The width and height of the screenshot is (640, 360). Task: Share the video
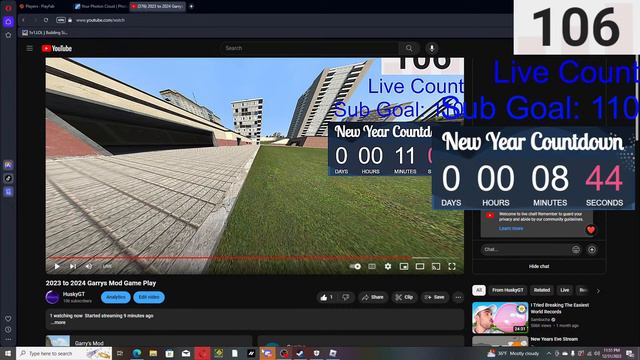click(373, 297)
